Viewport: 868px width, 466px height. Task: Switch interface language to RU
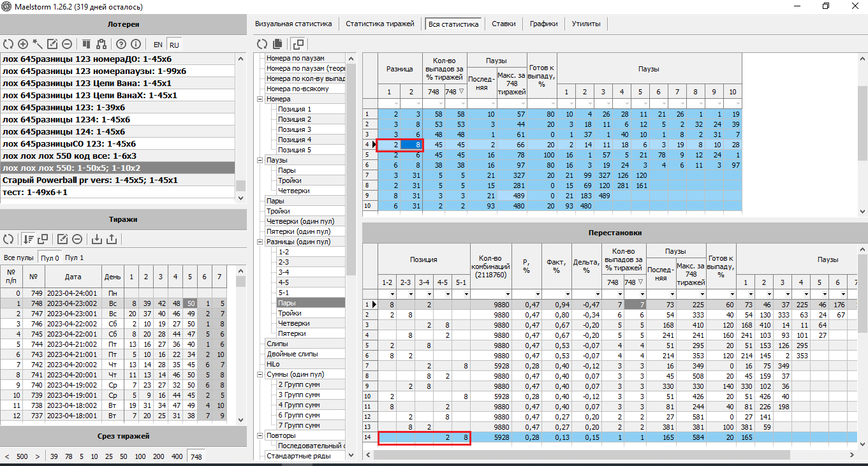(174, 45)
